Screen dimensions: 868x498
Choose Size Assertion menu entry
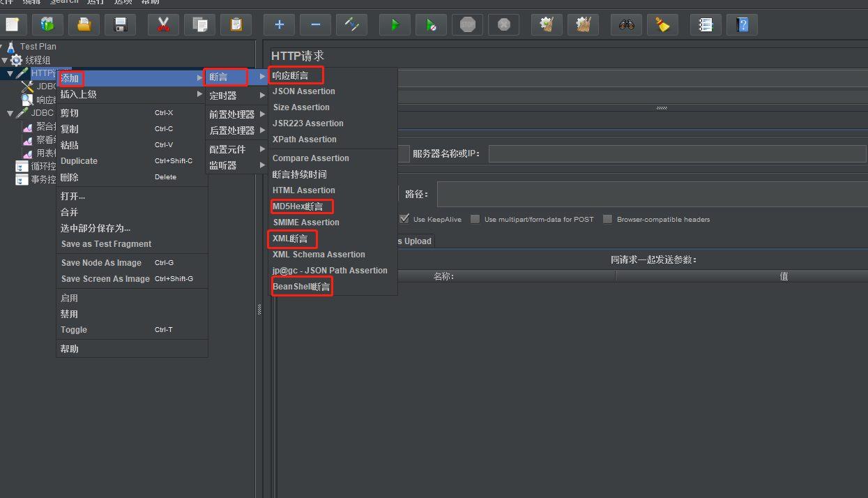click(x=333, y=107)
